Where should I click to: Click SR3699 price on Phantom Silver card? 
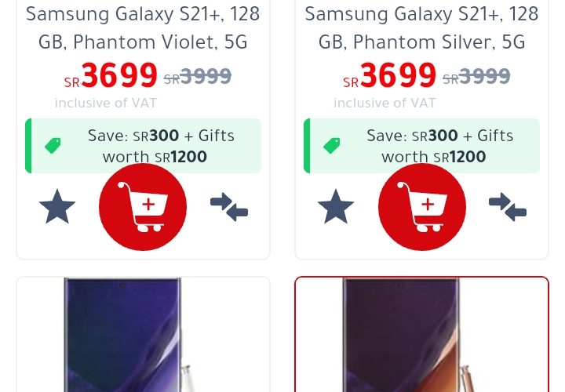pos(389,75)
